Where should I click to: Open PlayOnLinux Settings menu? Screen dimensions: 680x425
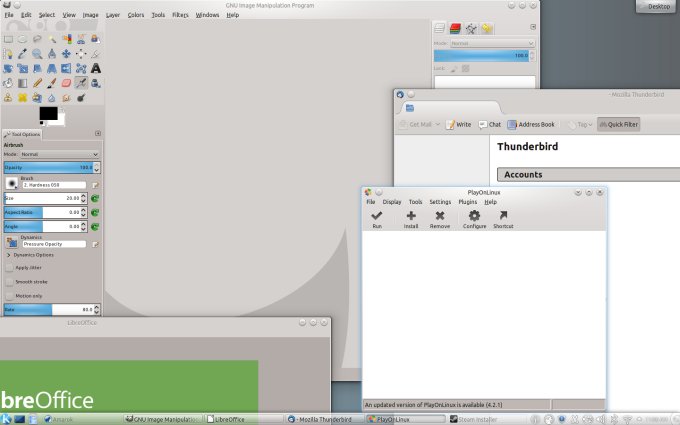coord(440,202)
